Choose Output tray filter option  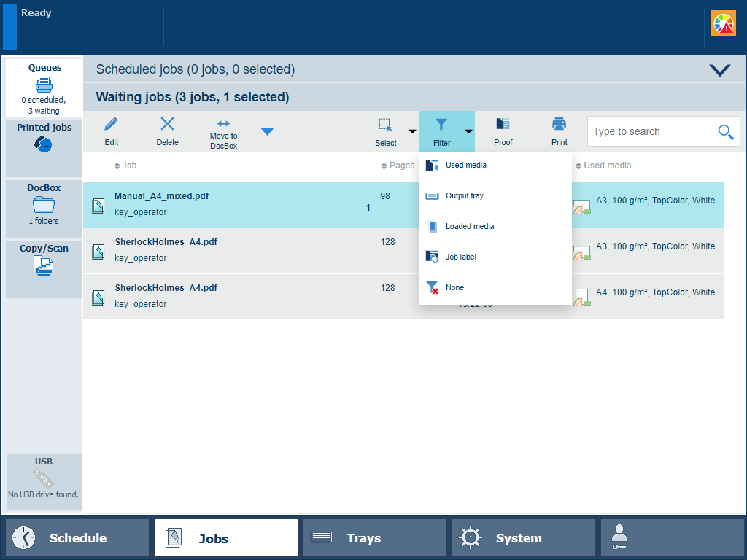click(x=464, y=195)
